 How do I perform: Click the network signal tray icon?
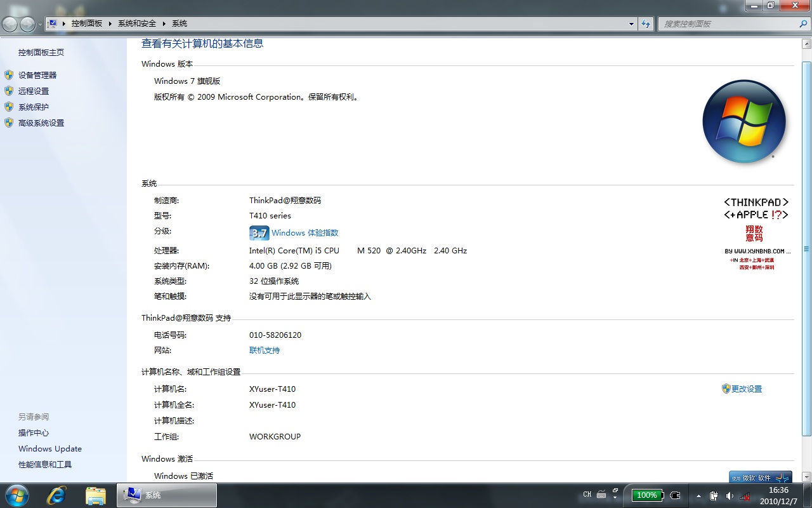point(745,495)
